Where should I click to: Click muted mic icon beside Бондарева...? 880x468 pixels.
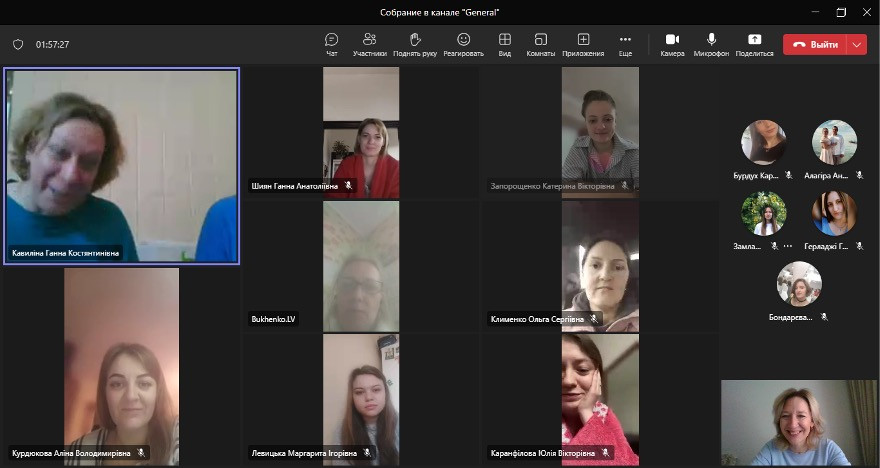coord(824,317)
